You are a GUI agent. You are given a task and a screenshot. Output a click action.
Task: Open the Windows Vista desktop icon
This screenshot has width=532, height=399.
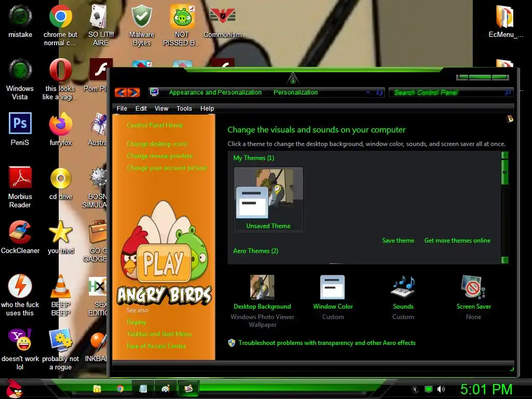20,79
